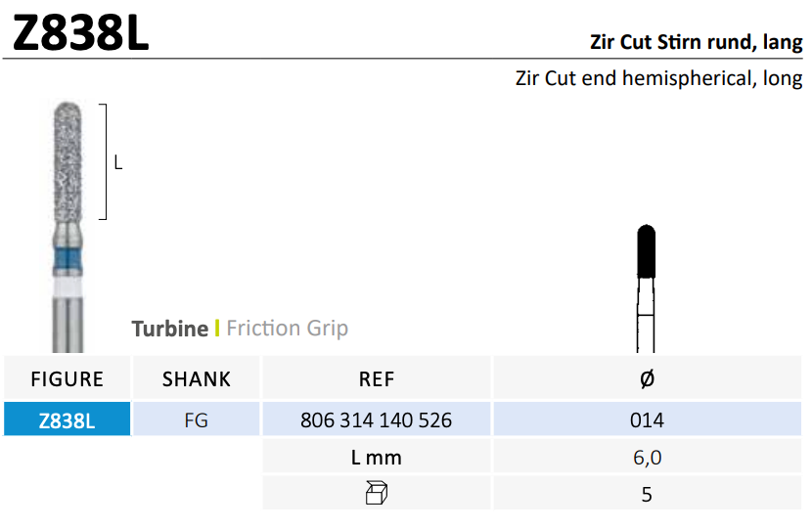The width and height of the screenshot is (812, 530).
Task: Click the Z838L main heading
Action: click(x=80, y=33)
